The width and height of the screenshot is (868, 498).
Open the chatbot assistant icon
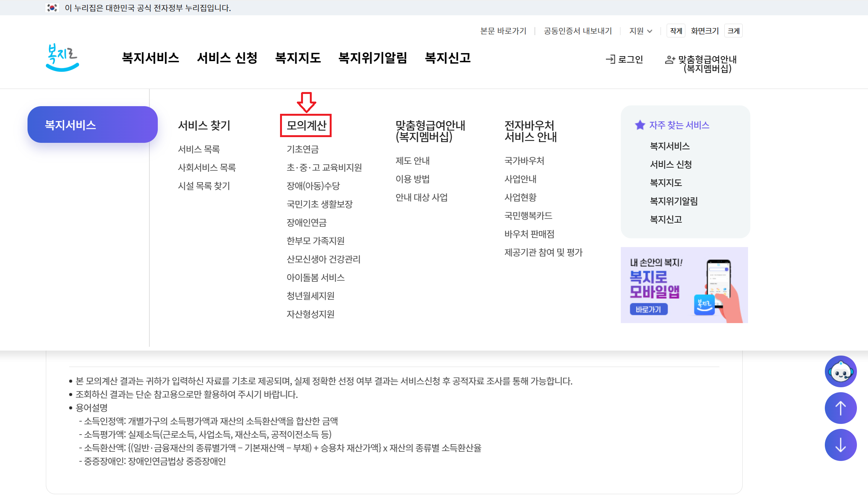point(840,372)
